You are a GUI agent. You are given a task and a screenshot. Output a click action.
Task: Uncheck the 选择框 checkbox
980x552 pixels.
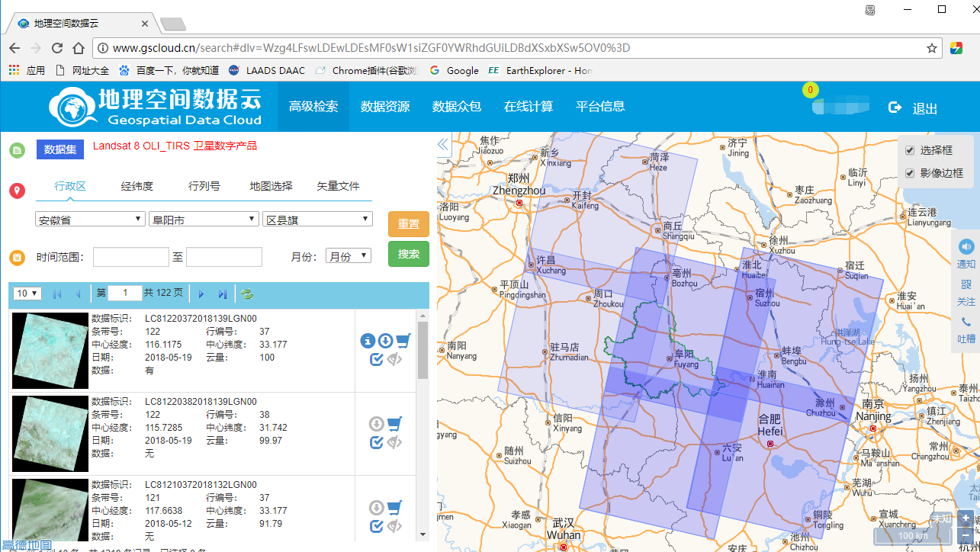[910, 151]
